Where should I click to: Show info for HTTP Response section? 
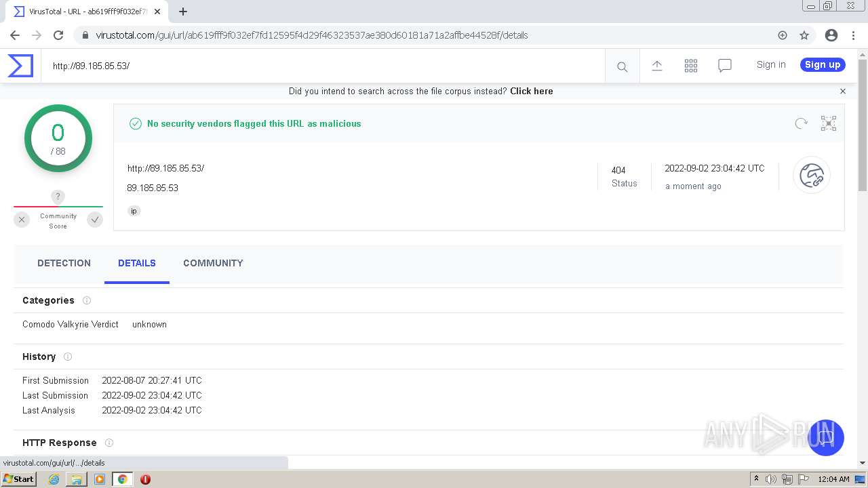coord(108,443)
